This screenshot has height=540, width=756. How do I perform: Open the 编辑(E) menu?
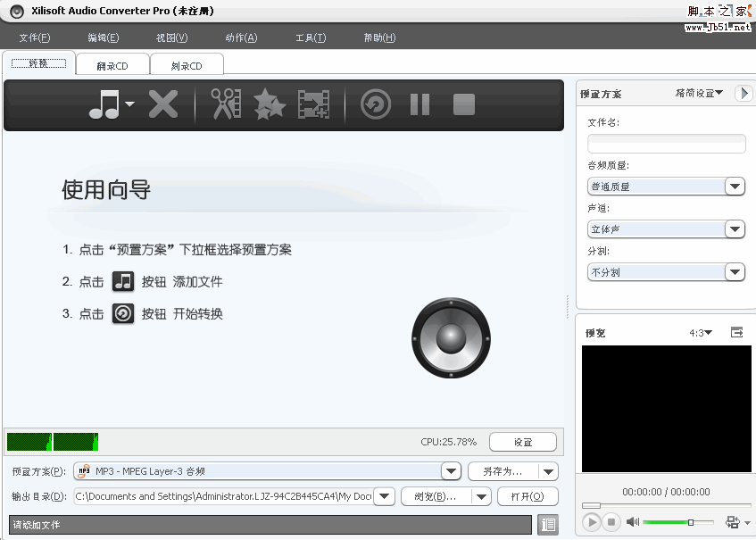point(104,37)
